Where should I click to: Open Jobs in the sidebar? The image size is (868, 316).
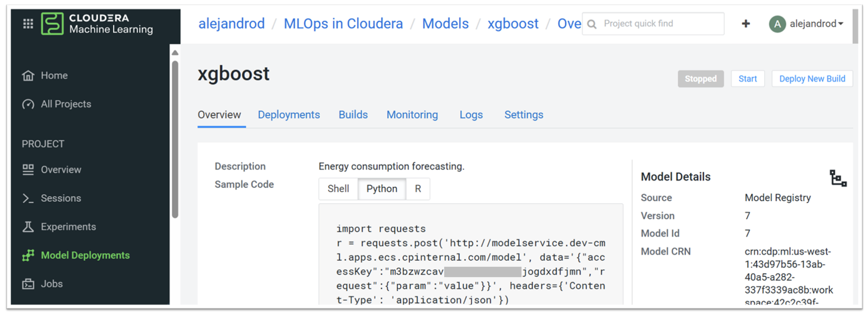click(x=52, y=284)
